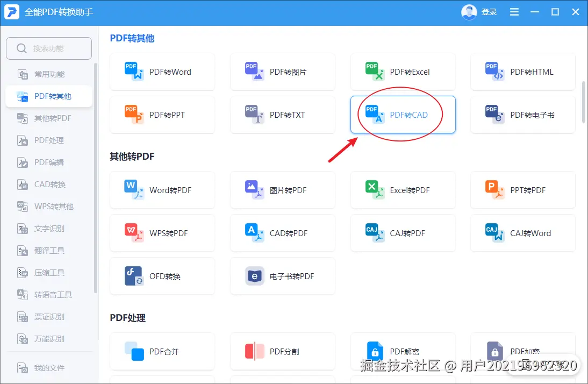
Task: Click the PDF处理 section heading
Action: pos(127,318)
